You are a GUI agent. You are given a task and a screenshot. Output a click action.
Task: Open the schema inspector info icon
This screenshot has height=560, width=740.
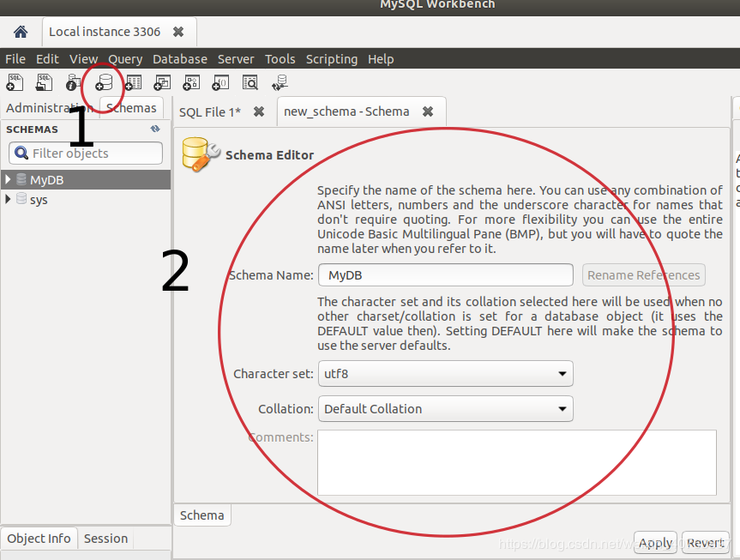(73, 82)
